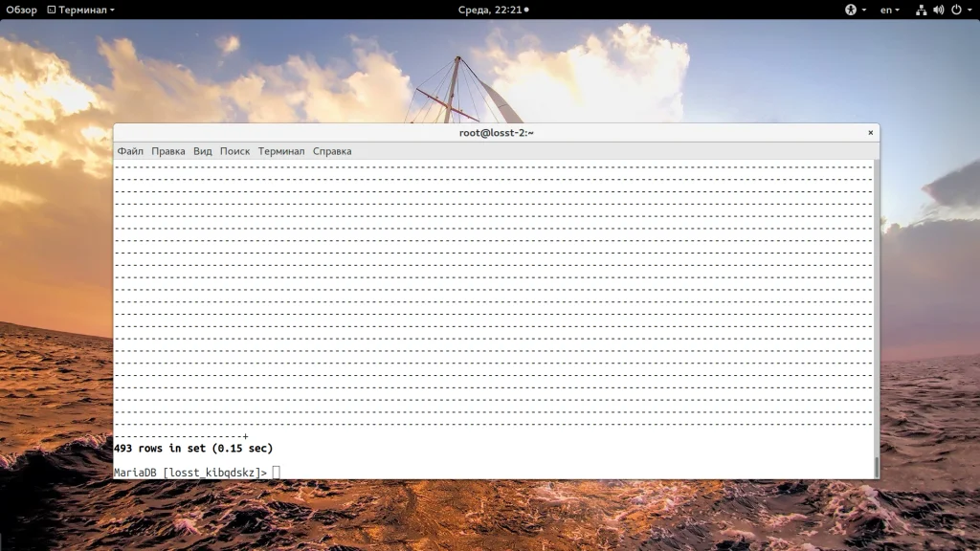
Task: Click the MariaDB [losst_kibqdskz]> prompt line
Action: point(190,473)
